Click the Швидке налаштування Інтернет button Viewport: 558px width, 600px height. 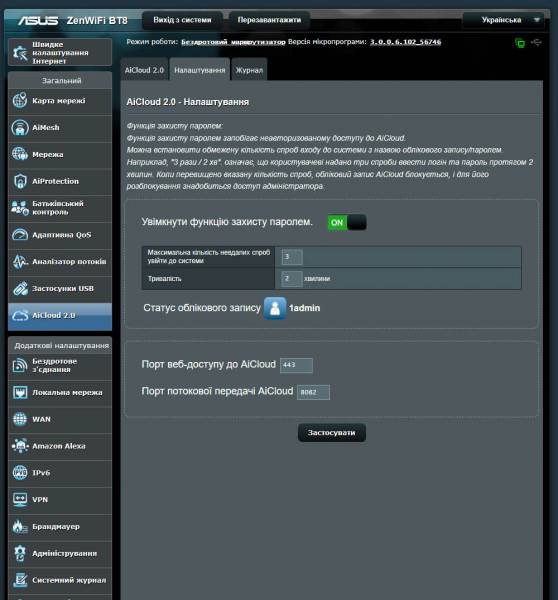click(60, 52)
